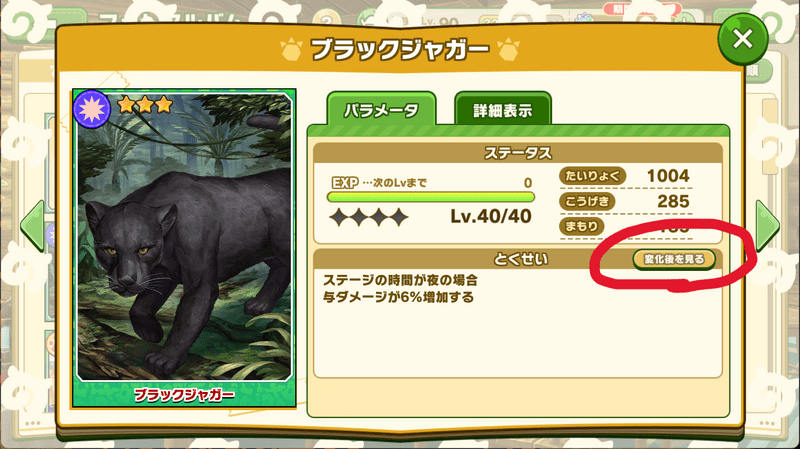
Task: Tap the purple burst attribute icon on card
Action: (x=92, y=109)
